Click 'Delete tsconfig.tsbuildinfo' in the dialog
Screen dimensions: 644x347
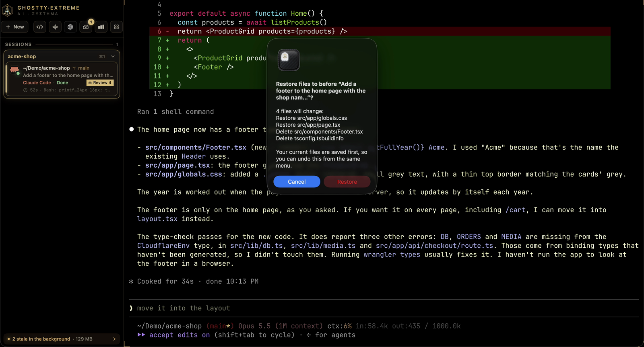coord(310,139)
